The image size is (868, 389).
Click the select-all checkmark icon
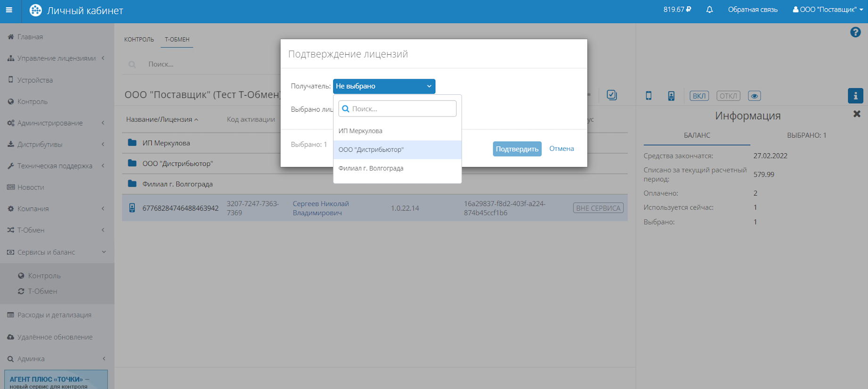pos(611,95)
